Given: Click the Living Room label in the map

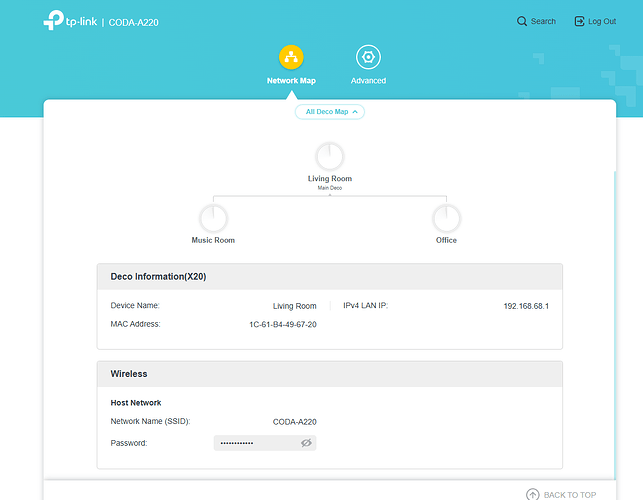Looking at the screenshot, I should tap(330, 178).
